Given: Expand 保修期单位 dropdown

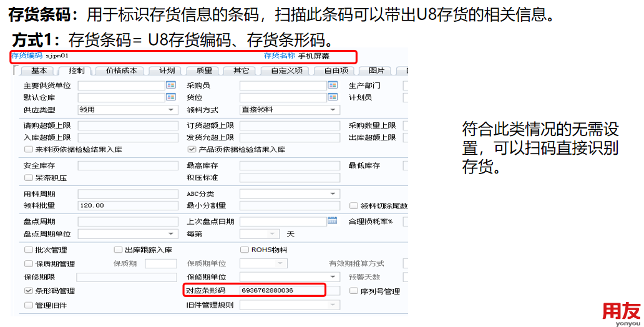Looking at the screenshot, I should click(x=333, y=276).
